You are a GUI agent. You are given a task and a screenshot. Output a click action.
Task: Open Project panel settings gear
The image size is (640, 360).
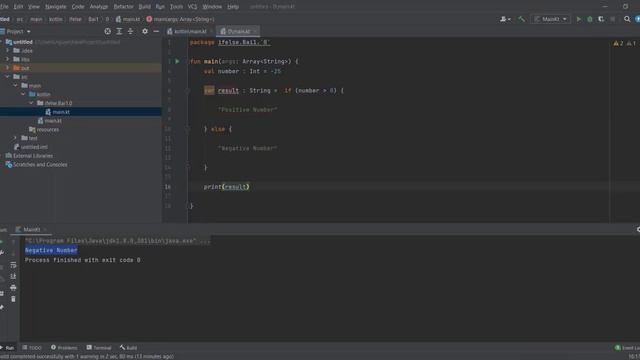pos(145,31)
